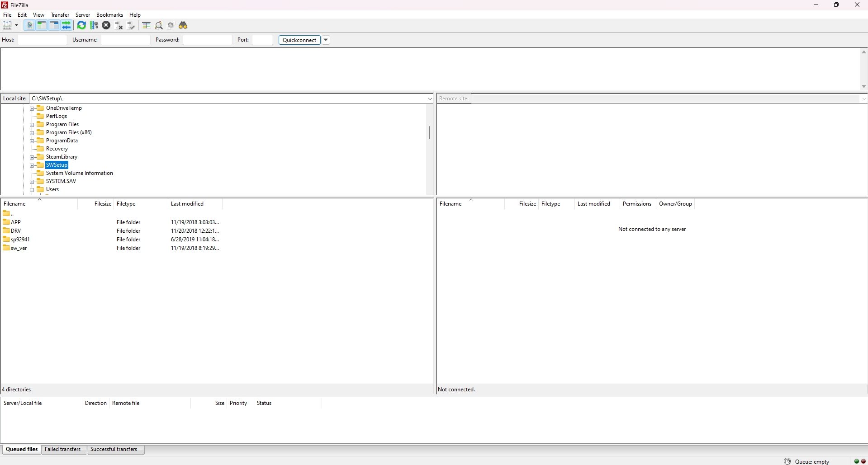Select the DRV folder row
This screenshot has width=868, height=465.
[x=111, y=231]
